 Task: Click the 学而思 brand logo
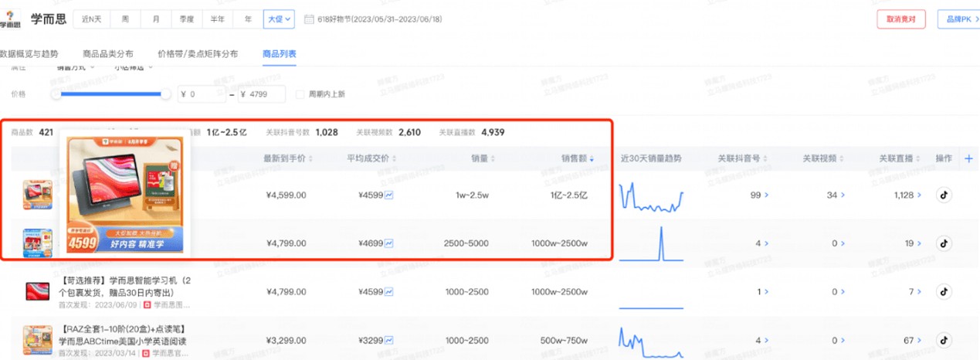tap(10, 19)
